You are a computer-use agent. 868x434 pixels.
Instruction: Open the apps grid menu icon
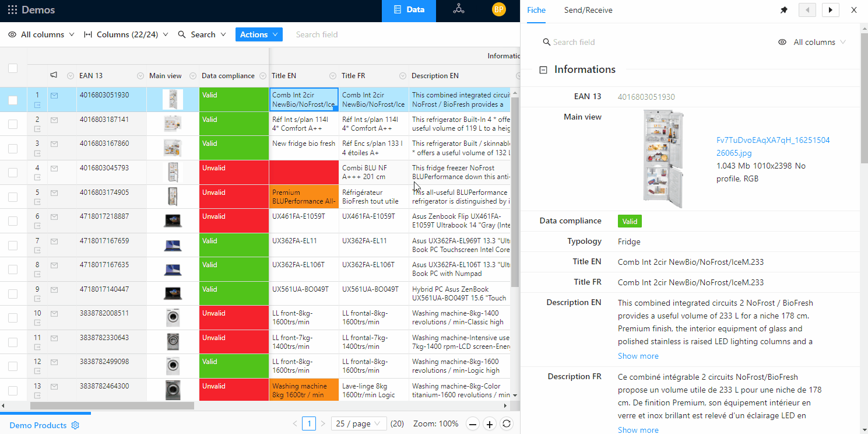tap(12, 10)
